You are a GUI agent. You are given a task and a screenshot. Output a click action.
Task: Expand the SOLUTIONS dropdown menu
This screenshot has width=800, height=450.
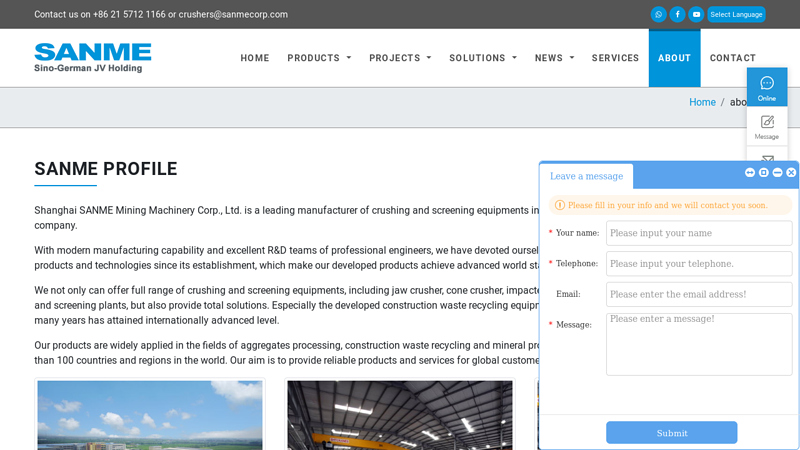tap(483, 58)
